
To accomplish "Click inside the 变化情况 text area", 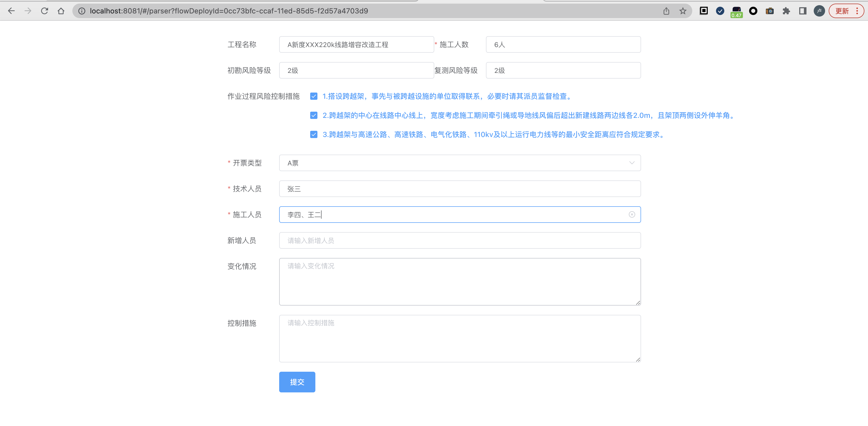I will coord(460,282).
